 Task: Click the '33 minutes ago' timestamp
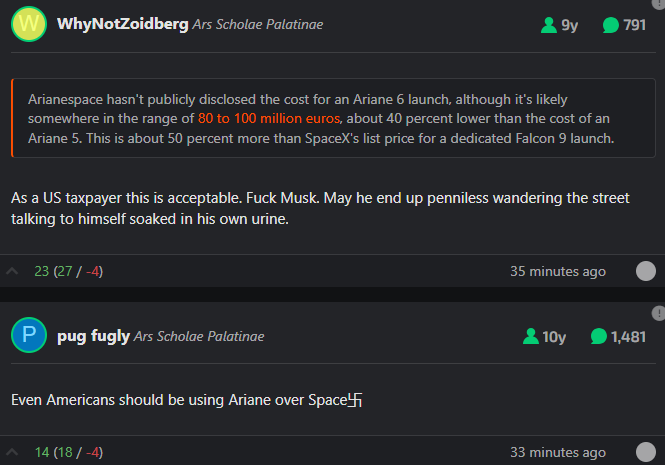[x=558, y=452]
